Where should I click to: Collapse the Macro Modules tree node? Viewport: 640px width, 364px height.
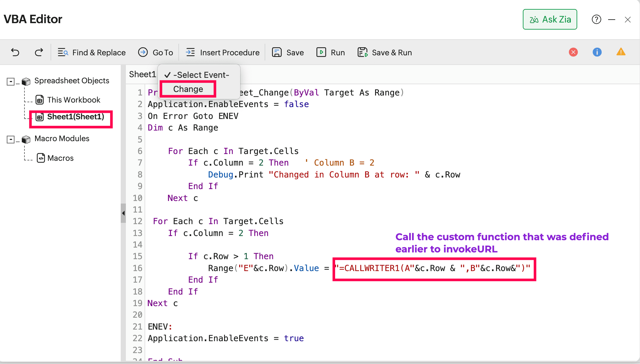(11, 139)
